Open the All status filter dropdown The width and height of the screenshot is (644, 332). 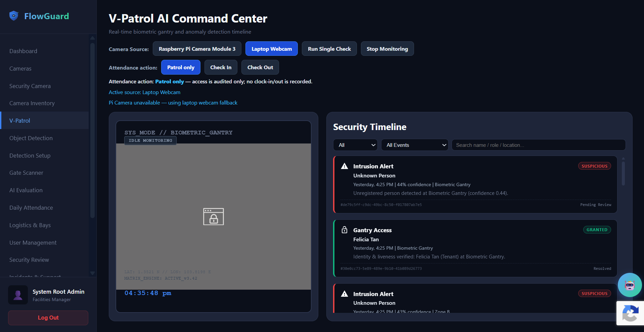(356, 145)
